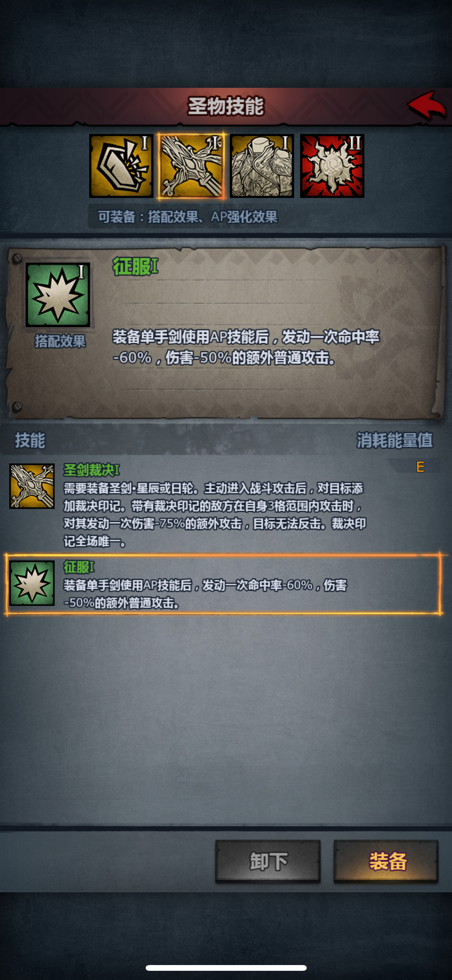This screenshot has height=980, width=452.
Task: Tap the 圣剑裁决I sword icon in list
Action: point(32,486)
